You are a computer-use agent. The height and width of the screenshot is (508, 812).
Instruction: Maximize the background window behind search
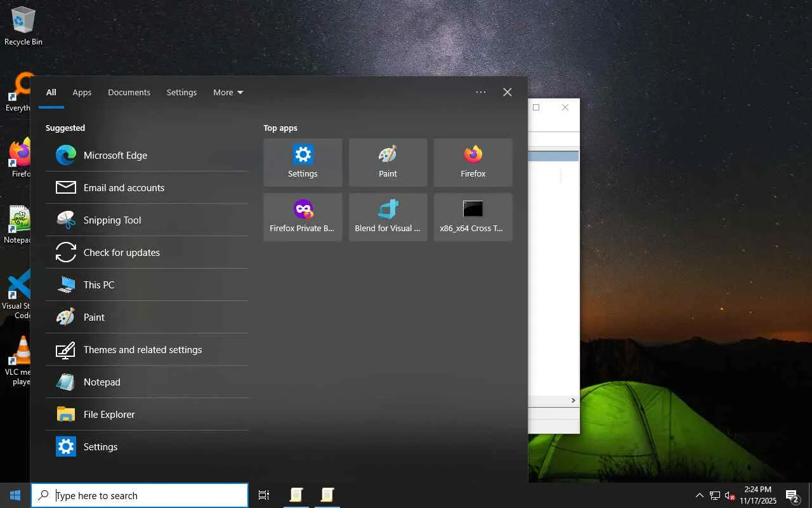(x=536, y=107)
